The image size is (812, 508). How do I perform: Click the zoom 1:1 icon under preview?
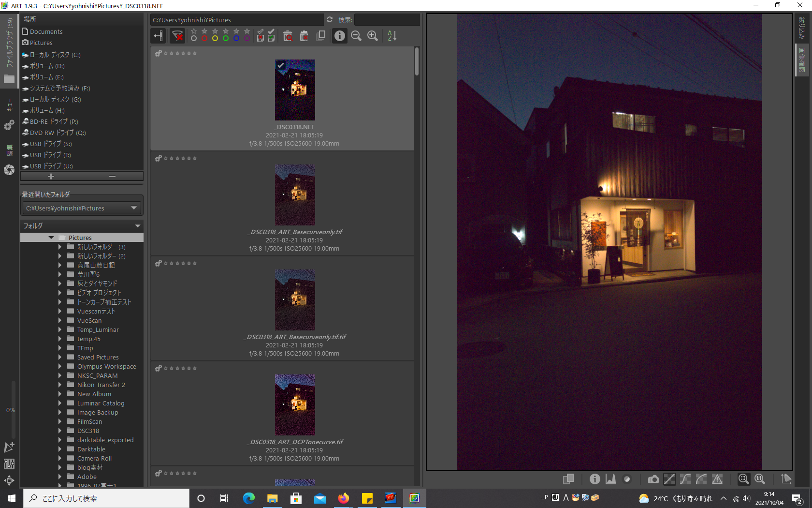[x=760, y=479]
